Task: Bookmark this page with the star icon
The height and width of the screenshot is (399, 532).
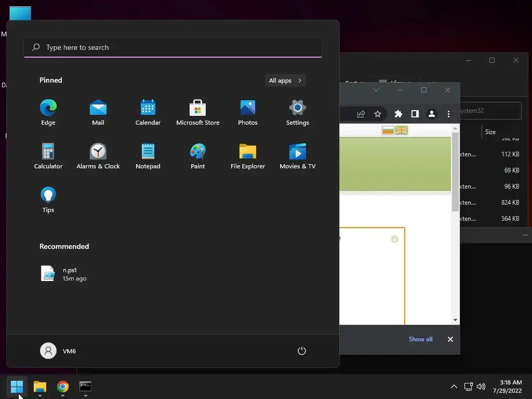Action: [x=378, y=114]
